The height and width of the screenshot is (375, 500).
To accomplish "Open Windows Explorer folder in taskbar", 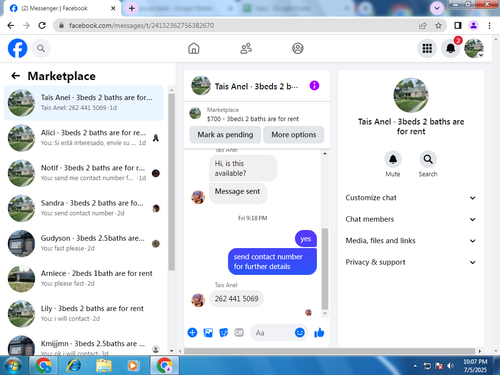I will coord(104,366).
